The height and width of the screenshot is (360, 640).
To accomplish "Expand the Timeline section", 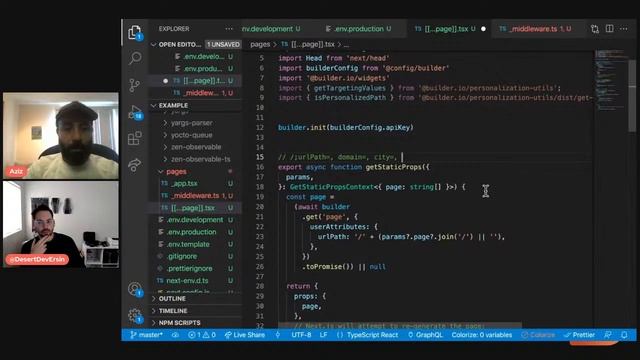I will (173, 311).
